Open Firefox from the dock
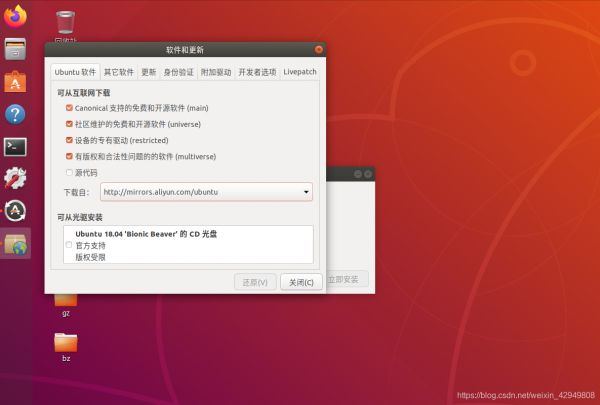This screenshot has height=405, width=600. click(x=15, y=16)
